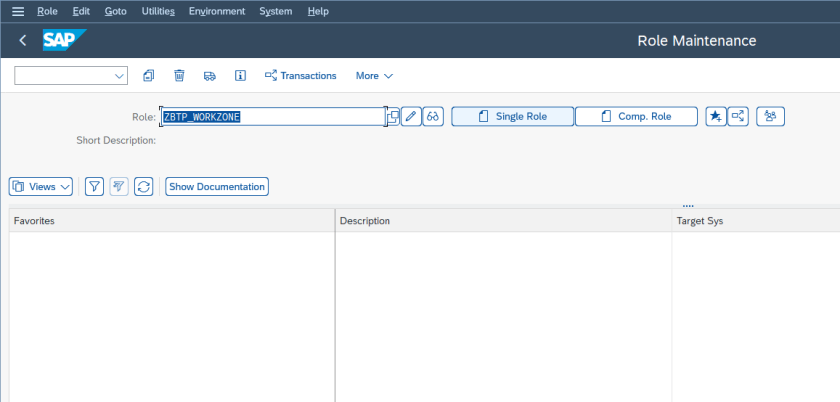Screen dimensions: 840x402
Task: Transport role via the truck icon
Action: point(209,76)
